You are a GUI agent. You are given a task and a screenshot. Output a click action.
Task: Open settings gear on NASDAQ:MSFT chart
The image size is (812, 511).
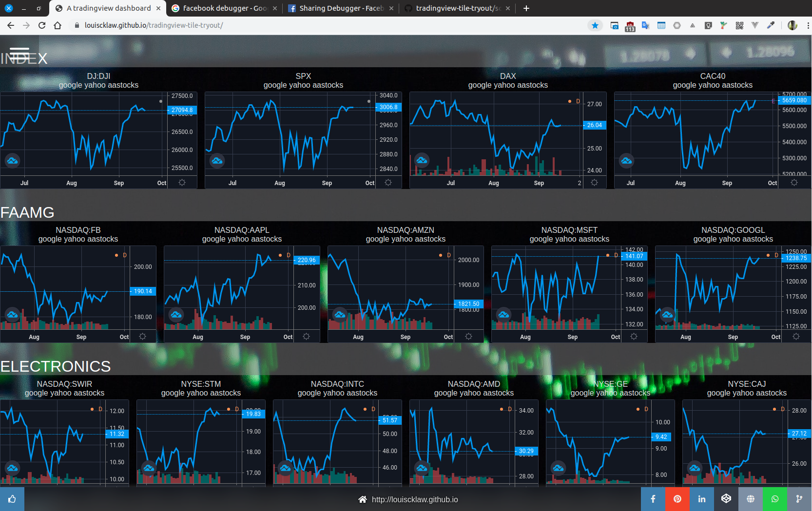(x=634, y=336)
